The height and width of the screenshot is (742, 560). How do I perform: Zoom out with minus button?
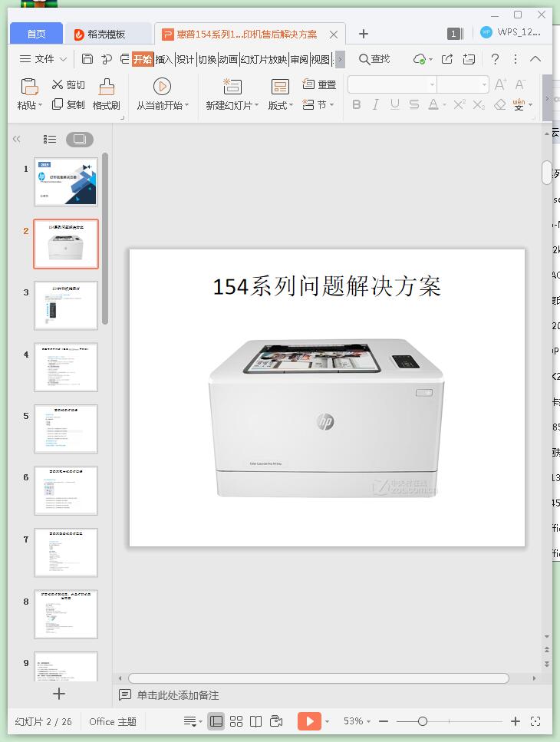pyautogui.click(x=384, y=721)
